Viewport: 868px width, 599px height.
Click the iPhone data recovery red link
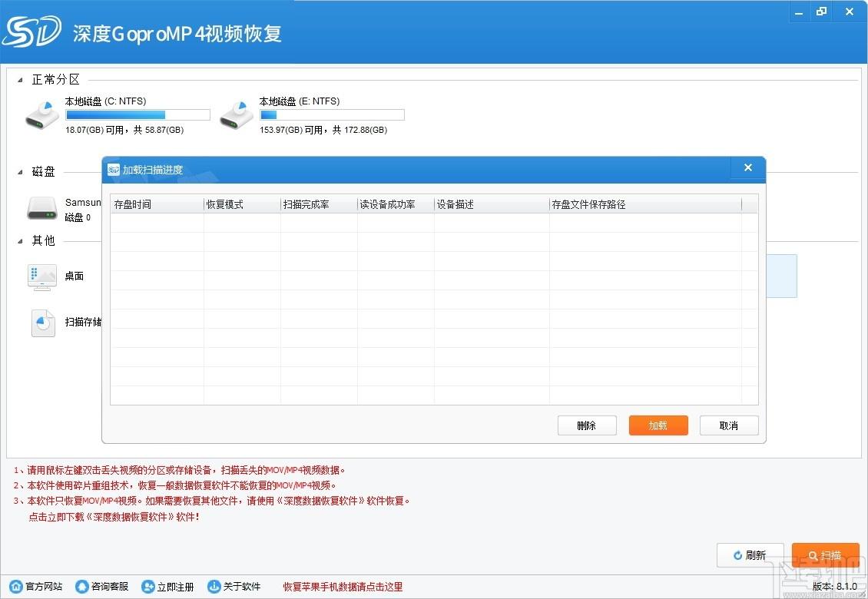point(343,587)
